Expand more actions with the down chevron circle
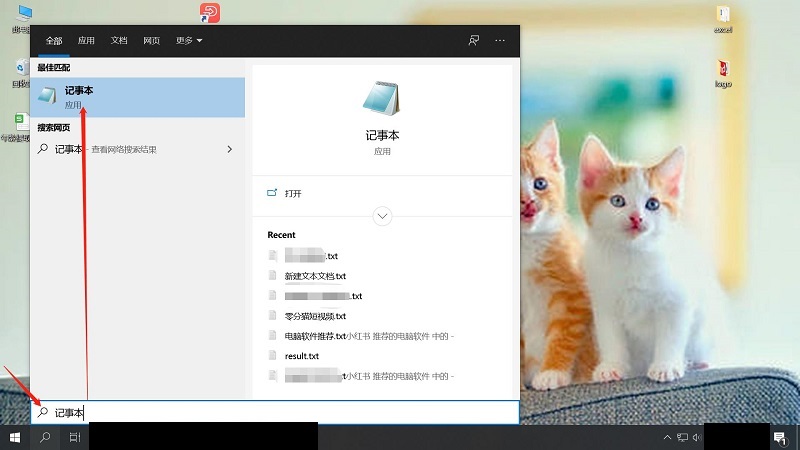The width and height of the screenshot is (800, 450). 382,216
